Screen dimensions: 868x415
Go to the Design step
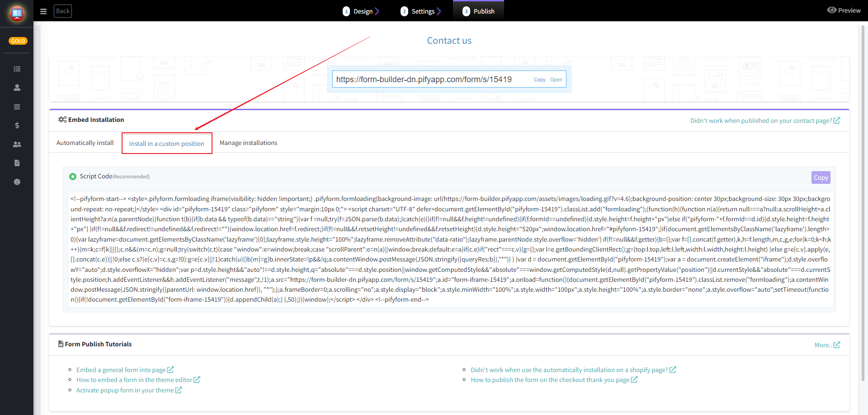click(x=361, y=11)
